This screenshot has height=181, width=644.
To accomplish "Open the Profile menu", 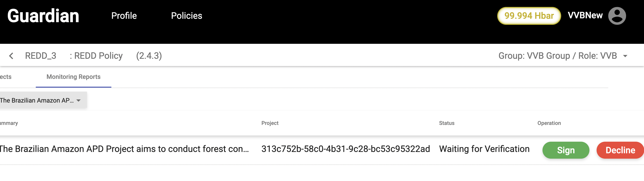I will pos(124,16).
